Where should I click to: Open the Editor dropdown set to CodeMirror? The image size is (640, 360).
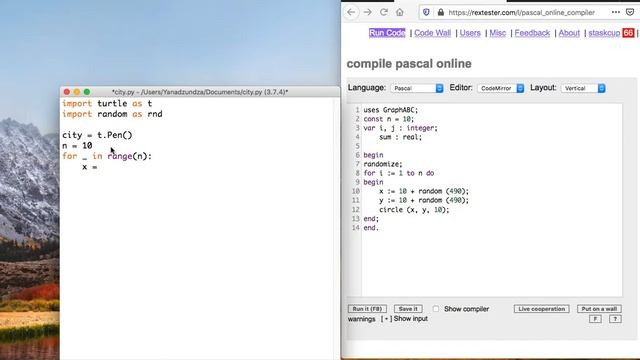[x=501, y=88]
